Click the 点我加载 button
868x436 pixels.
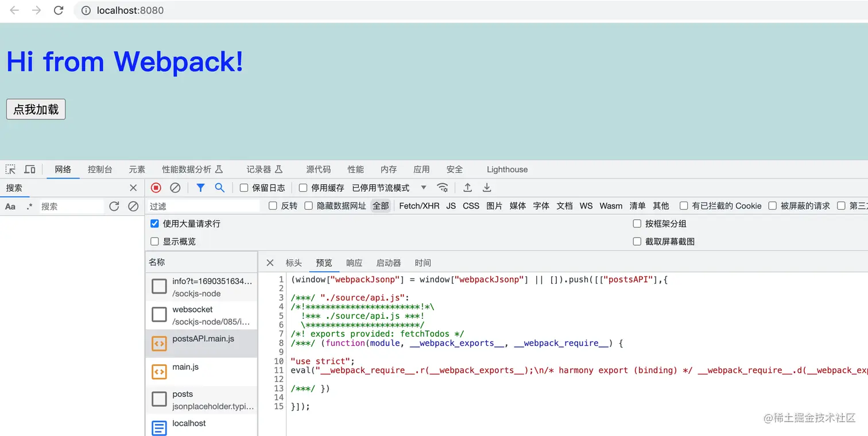[x=36, y=109]
